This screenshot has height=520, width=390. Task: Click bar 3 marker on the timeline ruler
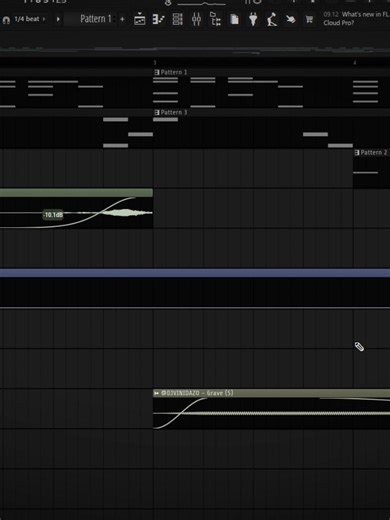[155, 63]
